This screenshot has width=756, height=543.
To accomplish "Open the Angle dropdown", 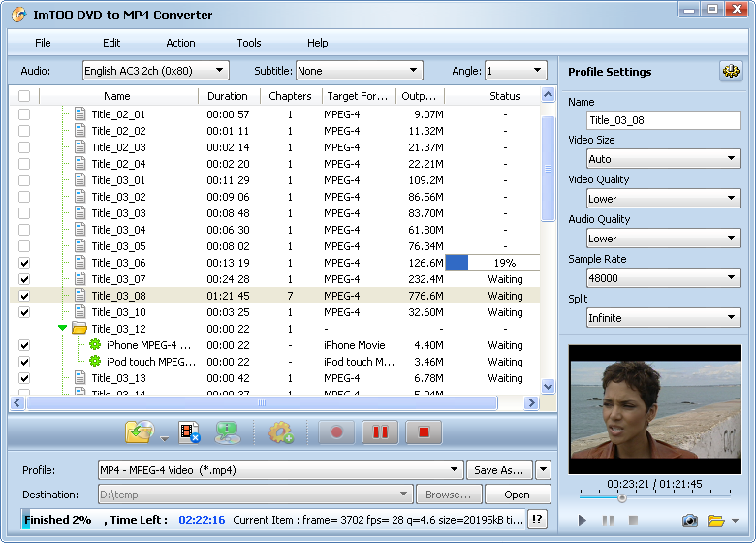I will (516, 71).
